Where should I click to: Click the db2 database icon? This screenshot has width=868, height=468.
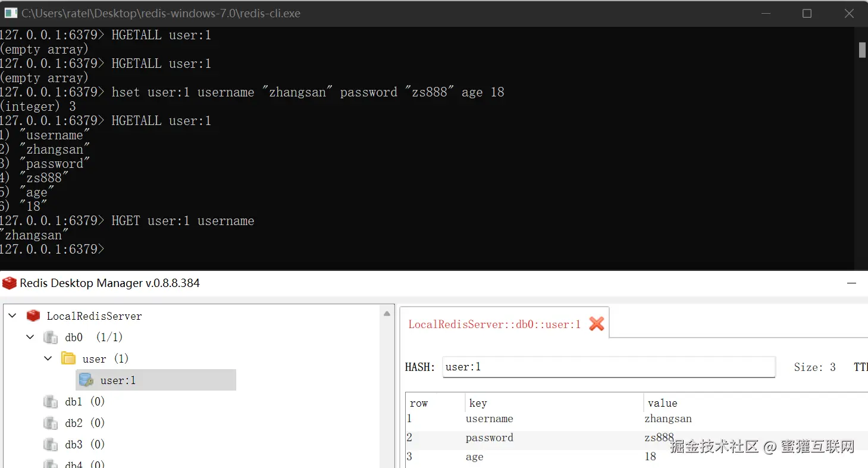pos(51,423)
